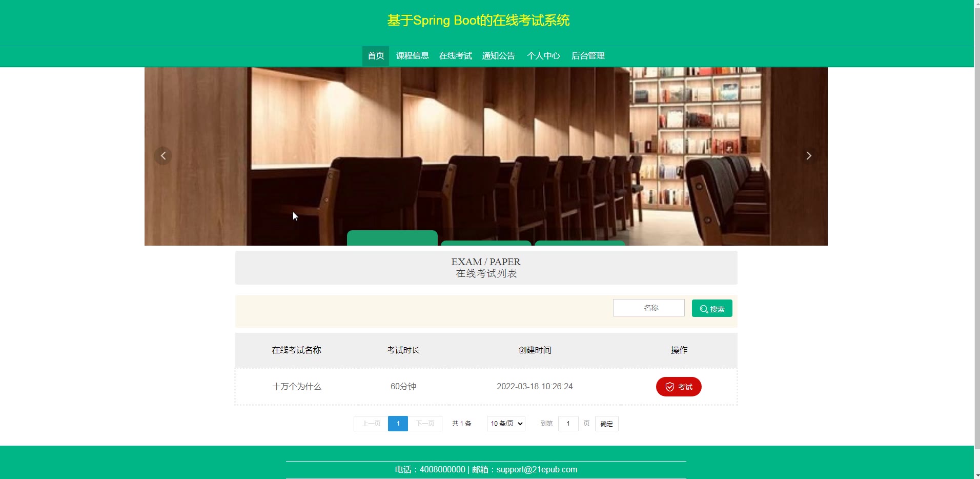The width and height of the screenshot is (980, 479).
Task: Start exam with red 考试 button
Action: click(x=679, y=387)
